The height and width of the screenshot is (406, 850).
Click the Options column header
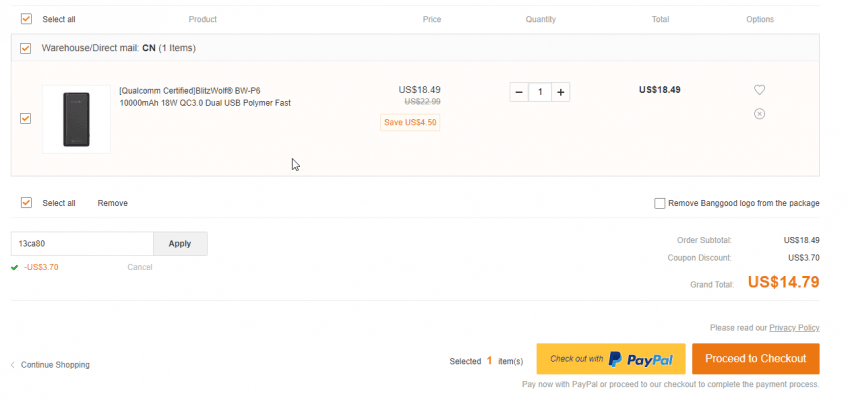(x=760, y=20)
